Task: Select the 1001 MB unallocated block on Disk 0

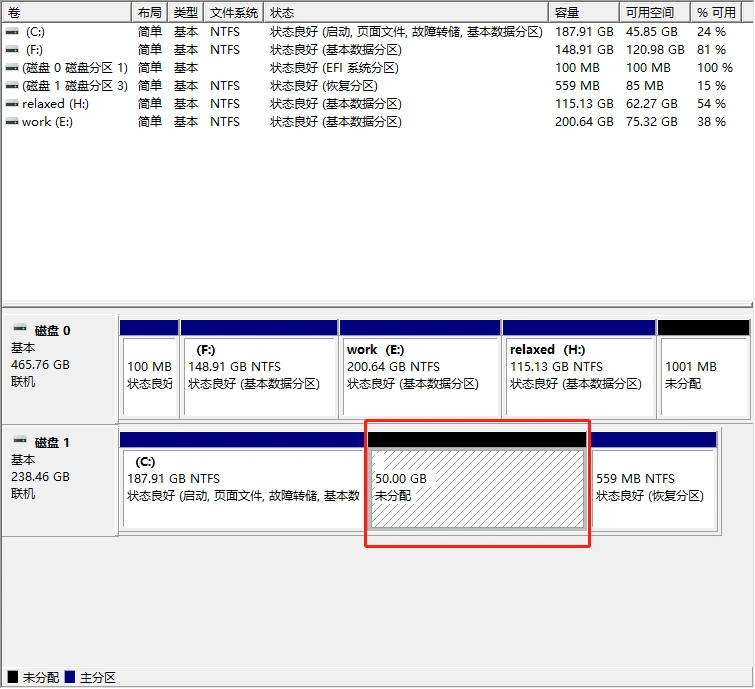Action: 703,375
